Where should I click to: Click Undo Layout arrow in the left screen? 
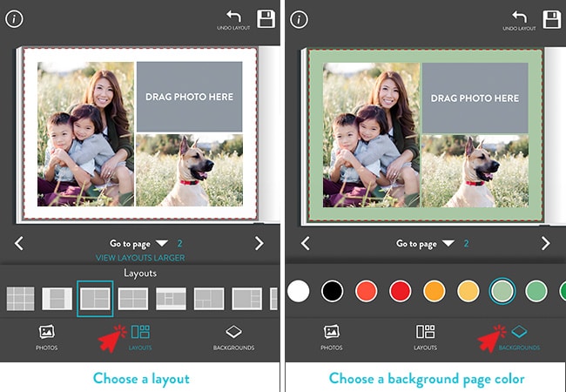pos(233,17)
